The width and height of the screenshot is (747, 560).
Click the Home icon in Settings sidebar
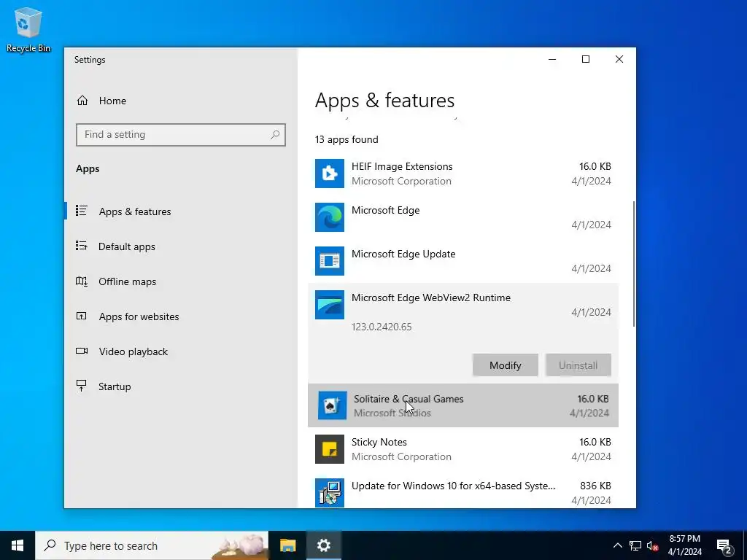point(82,101)
